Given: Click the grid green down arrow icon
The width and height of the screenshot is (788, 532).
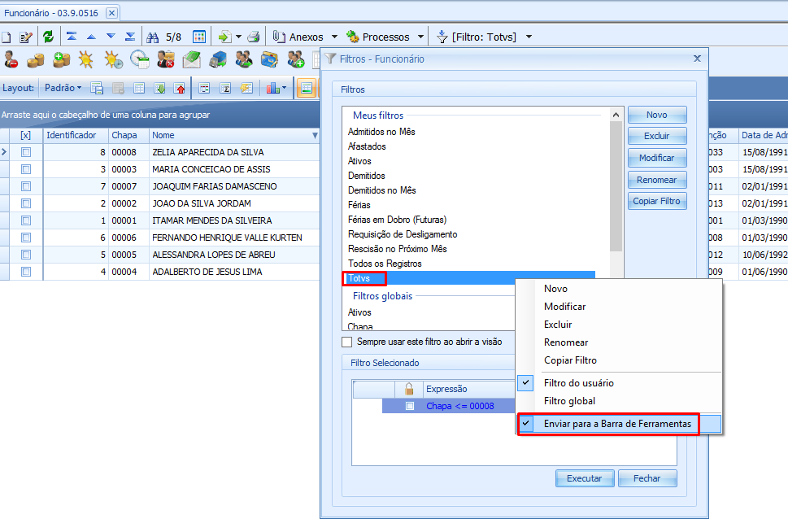Looking at the screenshot, I should pyautogui.click(x=159, y=89).
